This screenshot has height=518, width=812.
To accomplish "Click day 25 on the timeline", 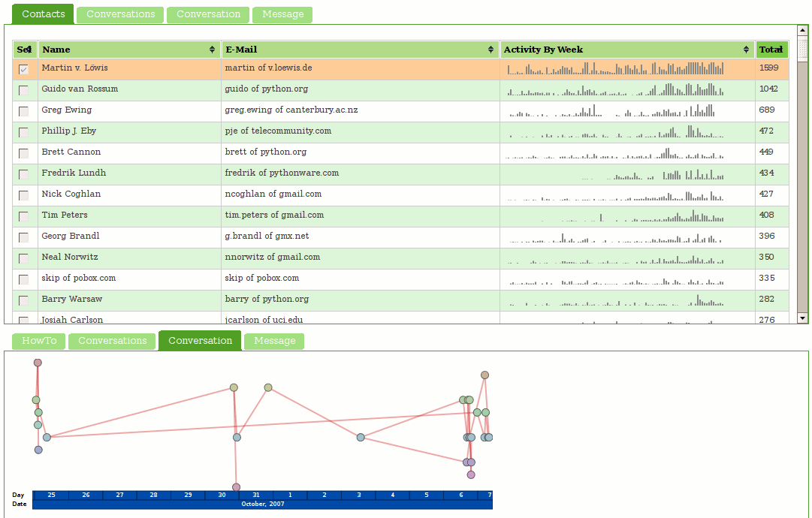I will [51, 495].
